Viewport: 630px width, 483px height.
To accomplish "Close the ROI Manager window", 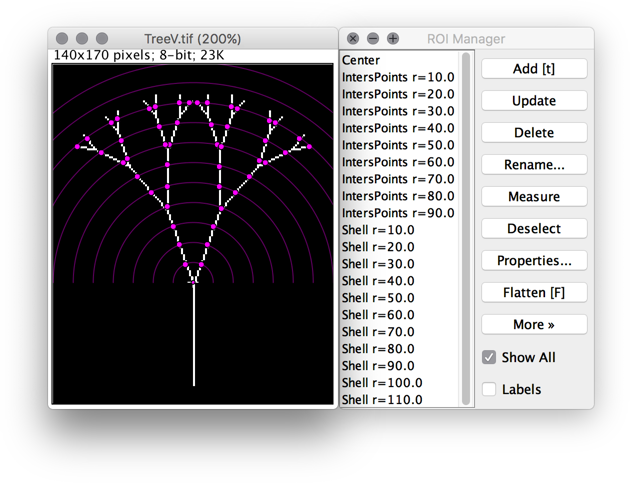I will [353, 39].
